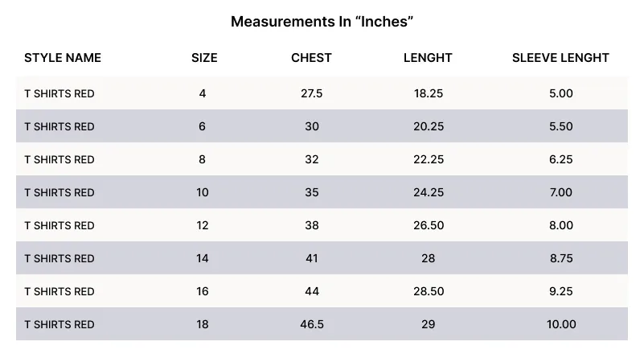This screenshot has height=358, width=644.
Task: Select sleeve length value 8.75
Action: 560,258
